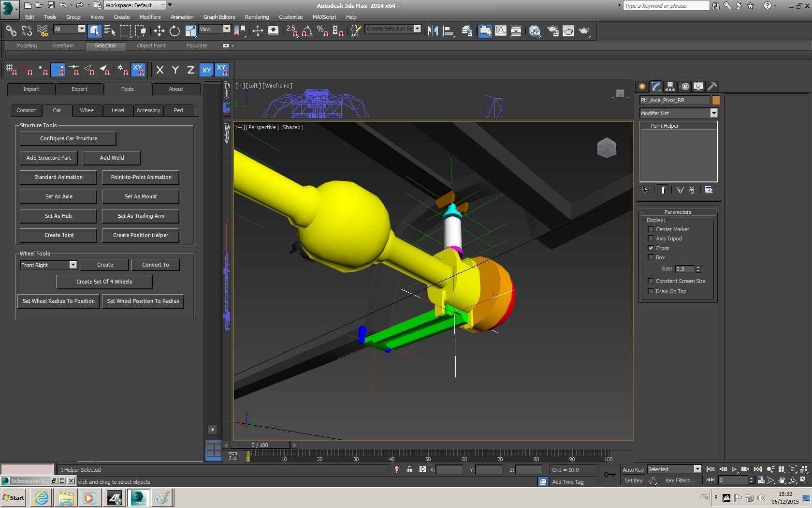Open the Workspace: Default dropdown

click(x=162, y=5)
